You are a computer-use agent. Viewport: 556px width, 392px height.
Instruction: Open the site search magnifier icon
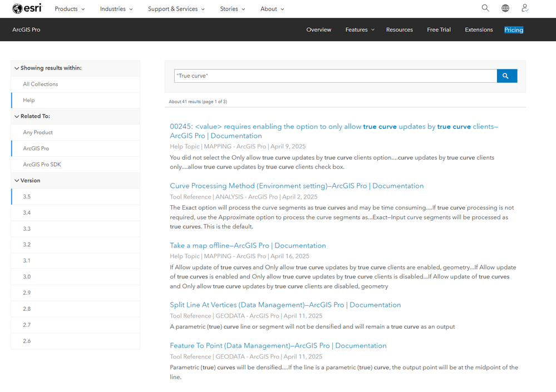tap(485, 8)
